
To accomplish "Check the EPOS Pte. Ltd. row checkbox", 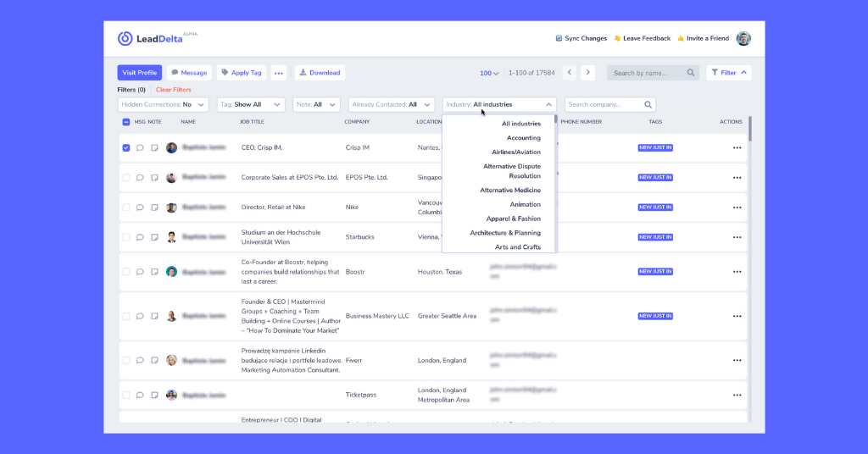I will tap(126, 178).
